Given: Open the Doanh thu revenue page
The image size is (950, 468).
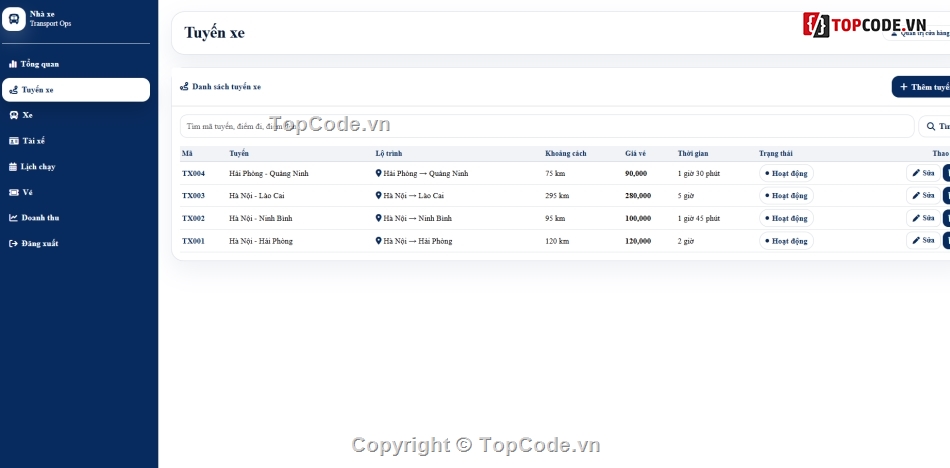Looking at the screenshot, I should coord(76,218).
